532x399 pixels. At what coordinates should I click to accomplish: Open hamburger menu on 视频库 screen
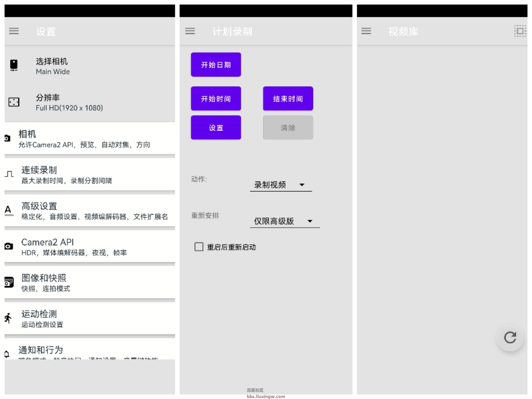tap(366, 31)
